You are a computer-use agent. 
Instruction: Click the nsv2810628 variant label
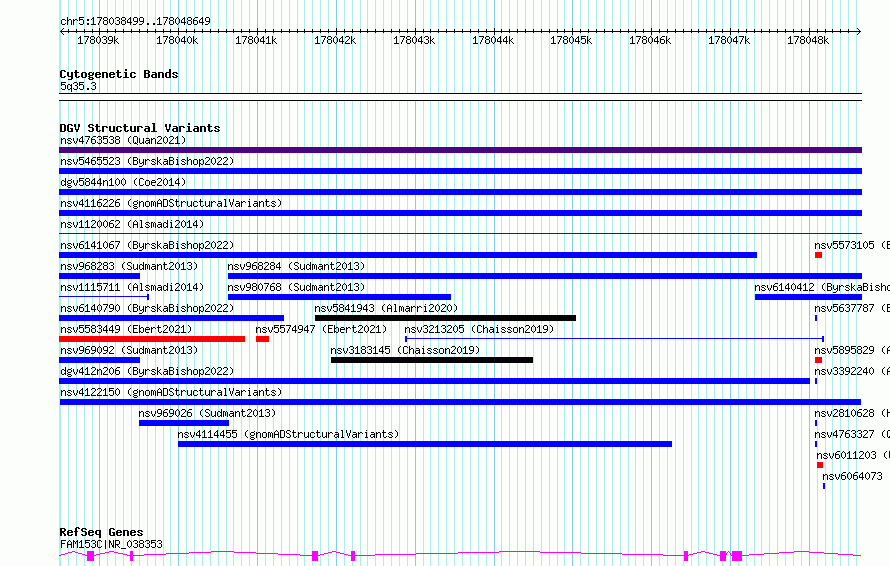point(852,413)
